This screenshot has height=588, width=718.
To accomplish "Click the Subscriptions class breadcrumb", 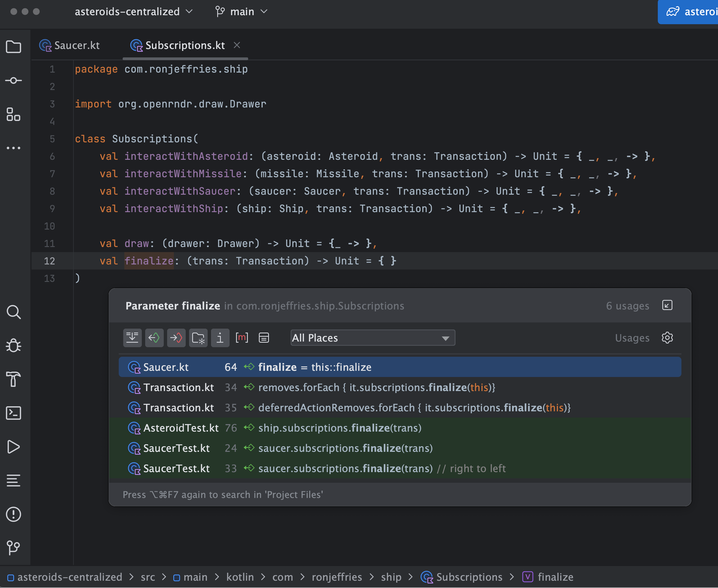I will tap(462, 577).
